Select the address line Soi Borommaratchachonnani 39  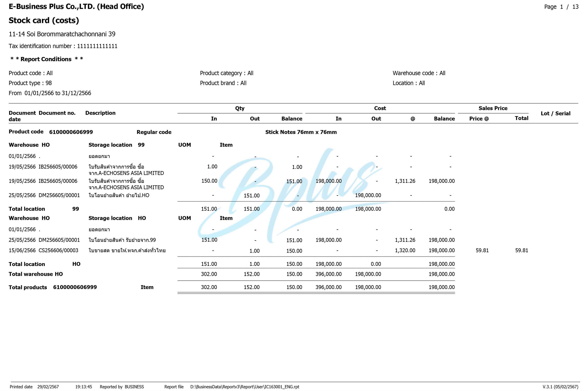click(x=62, y=34)
